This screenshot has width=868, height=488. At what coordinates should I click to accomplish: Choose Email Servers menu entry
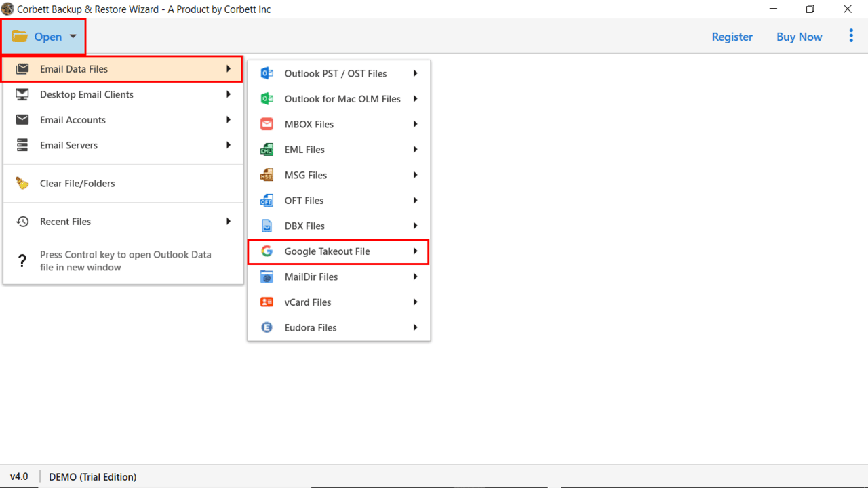click(123, 145)
